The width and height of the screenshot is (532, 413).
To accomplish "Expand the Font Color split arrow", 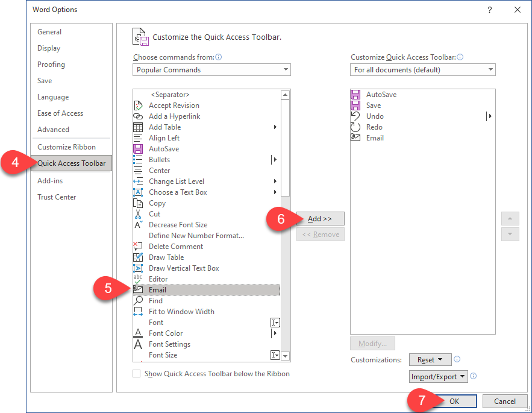I will point(275,333).
